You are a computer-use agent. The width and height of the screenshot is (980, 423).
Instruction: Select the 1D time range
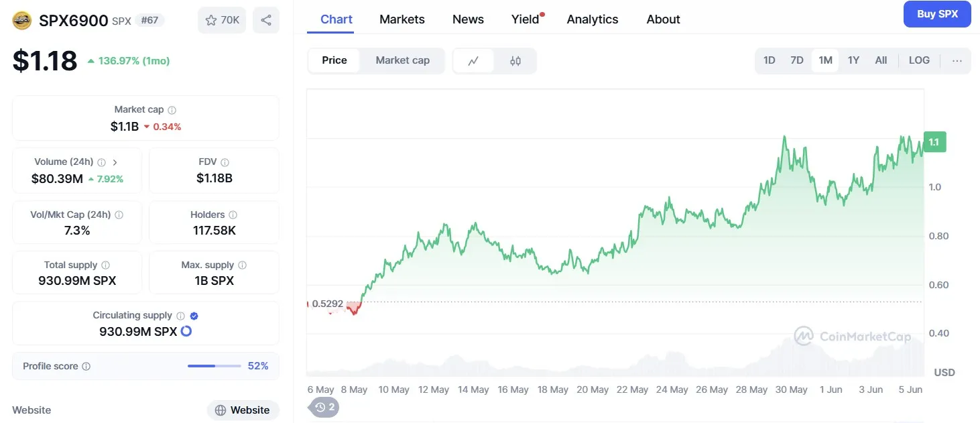[770, 60]
